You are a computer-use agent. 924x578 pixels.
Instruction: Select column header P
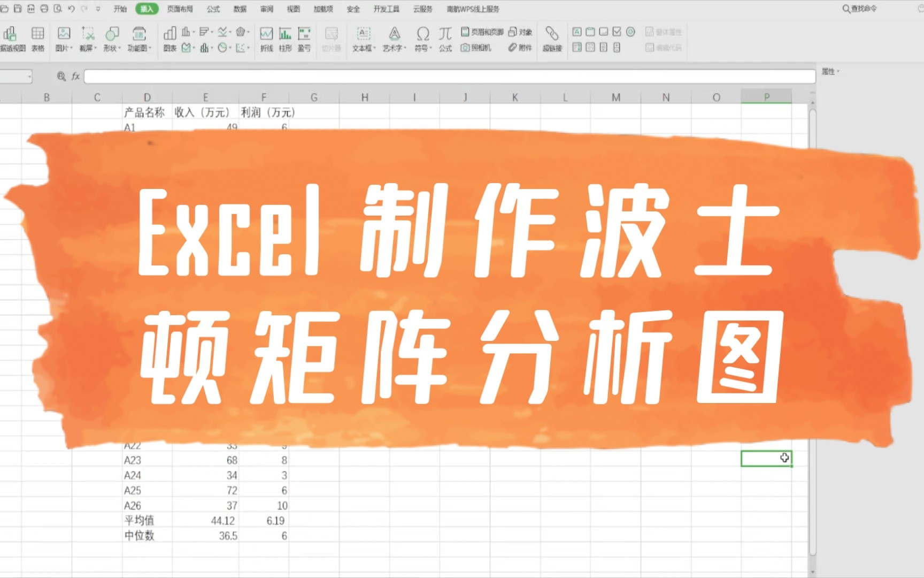coord(766,97)
